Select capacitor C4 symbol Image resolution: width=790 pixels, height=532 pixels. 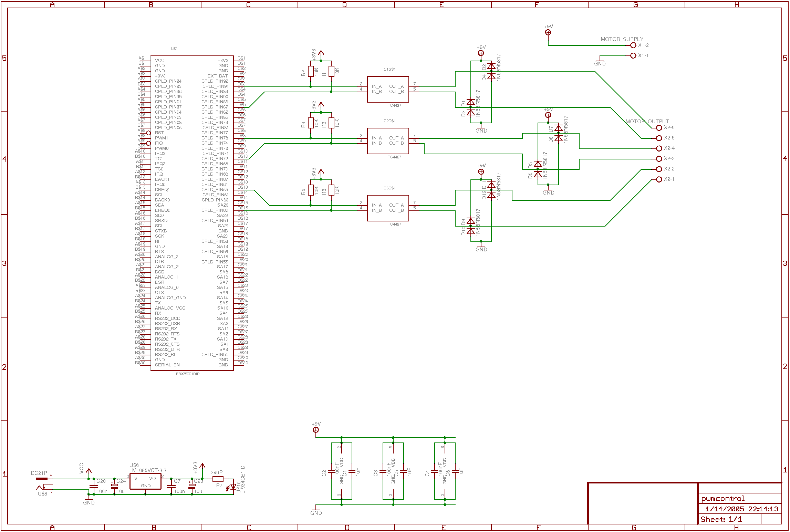[x=435, y=471]
